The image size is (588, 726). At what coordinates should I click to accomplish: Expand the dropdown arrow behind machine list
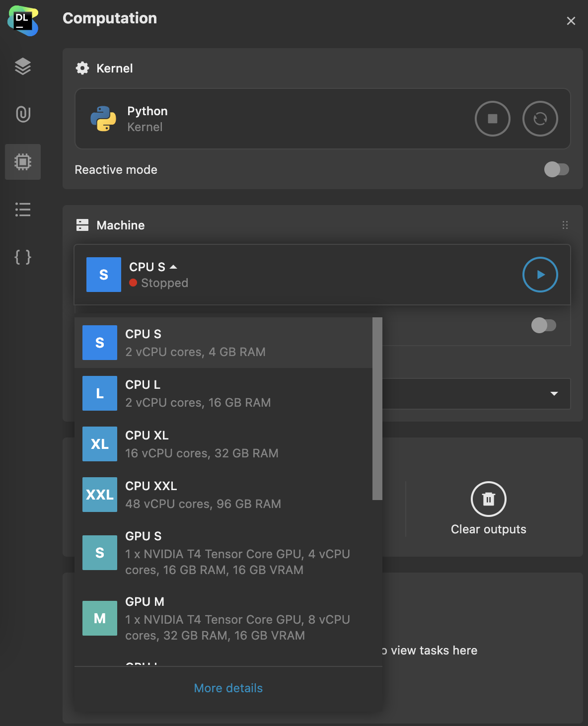554,394
